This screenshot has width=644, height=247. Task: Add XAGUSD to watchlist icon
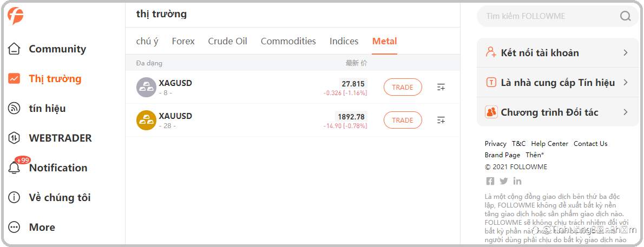click(441, 87)
